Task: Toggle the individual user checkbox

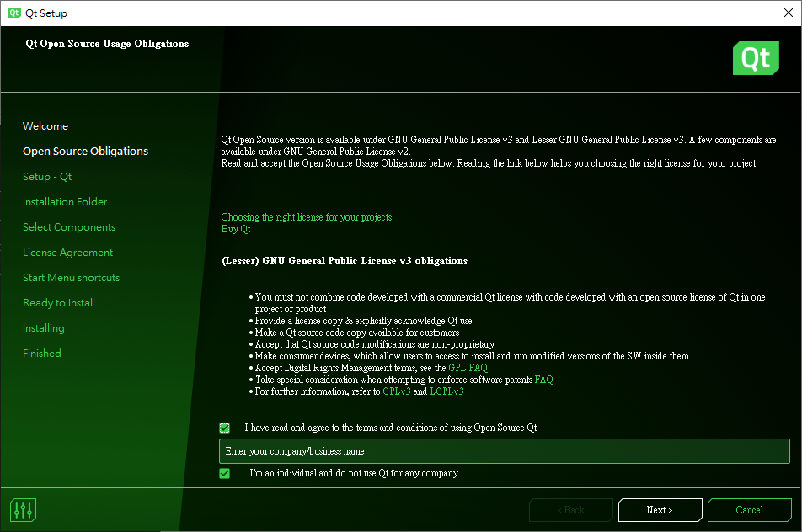Action: (x=225, y=473)
